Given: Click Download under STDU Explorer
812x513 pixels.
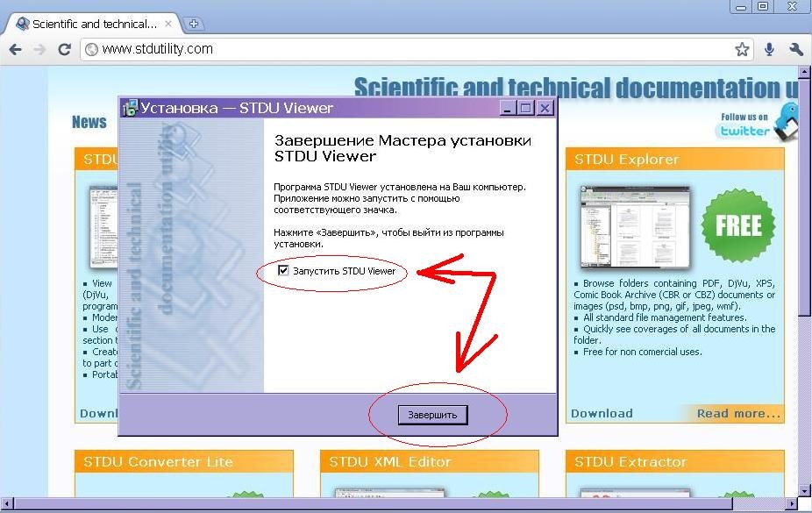Looking at the screenshot, I should click(x=602, y=414).
